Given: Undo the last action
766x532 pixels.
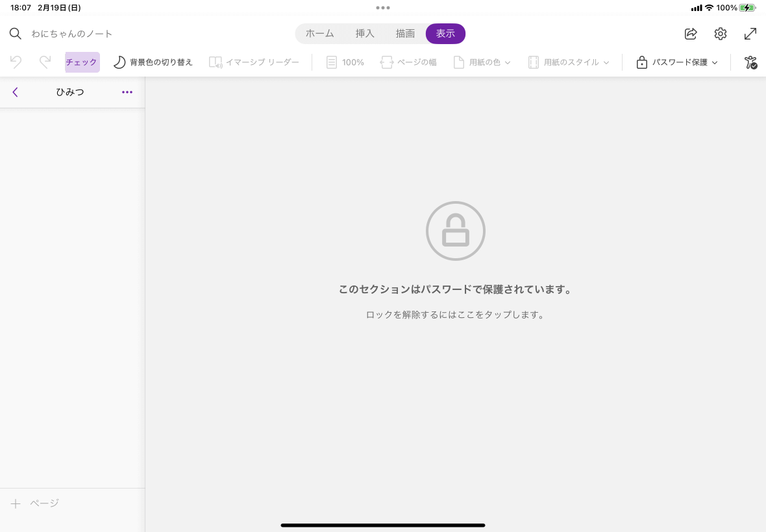Looking at the screenshot, I should (16, 62).
